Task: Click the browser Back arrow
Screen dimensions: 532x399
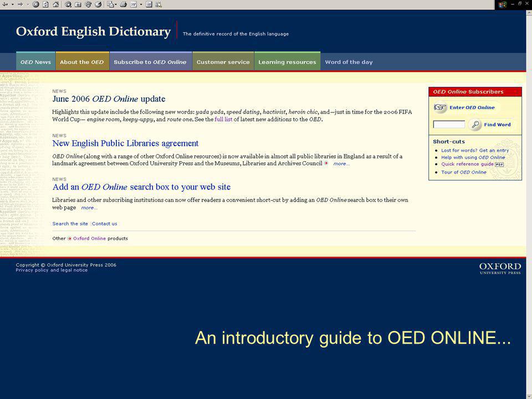Action: pyautogui.click(x=5, y=4)
